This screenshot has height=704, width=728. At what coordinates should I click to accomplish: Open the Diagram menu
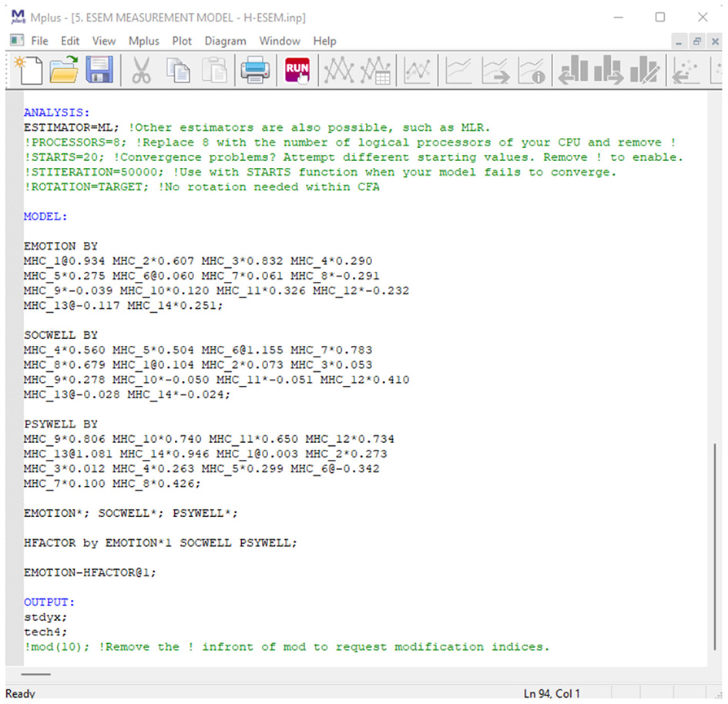(x=225, y=41)
